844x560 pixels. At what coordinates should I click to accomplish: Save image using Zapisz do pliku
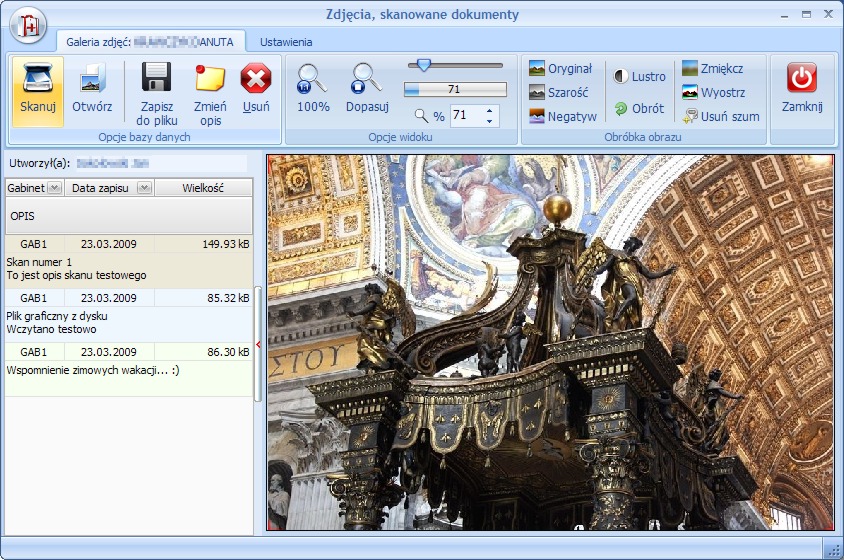[x=156, y=78]
